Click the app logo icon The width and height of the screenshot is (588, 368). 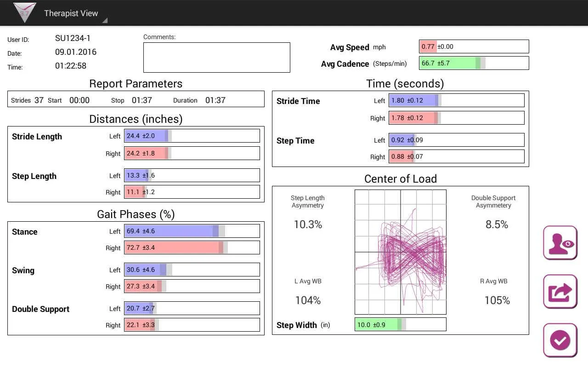click(x=25, y=12)
